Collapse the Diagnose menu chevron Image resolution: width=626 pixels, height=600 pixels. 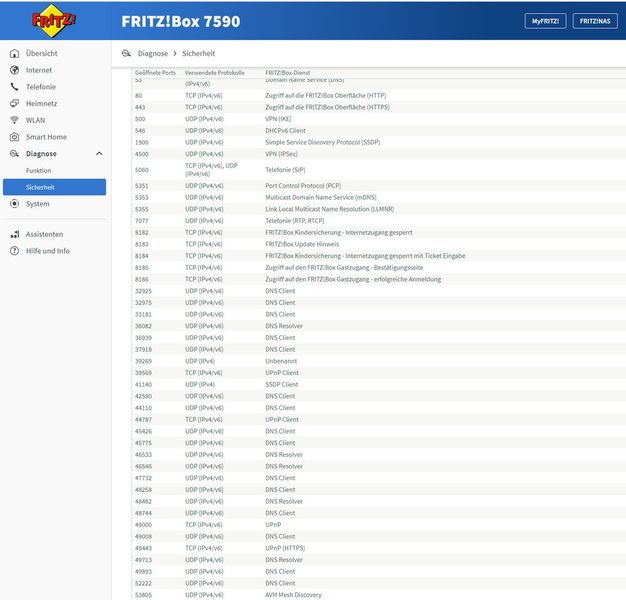[x=99, y=154]
